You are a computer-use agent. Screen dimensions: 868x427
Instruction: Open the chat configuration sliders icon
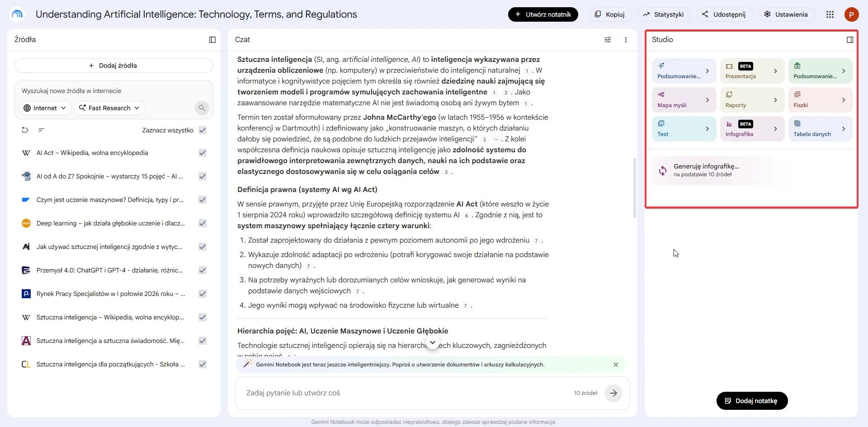(x=608, y=40)
